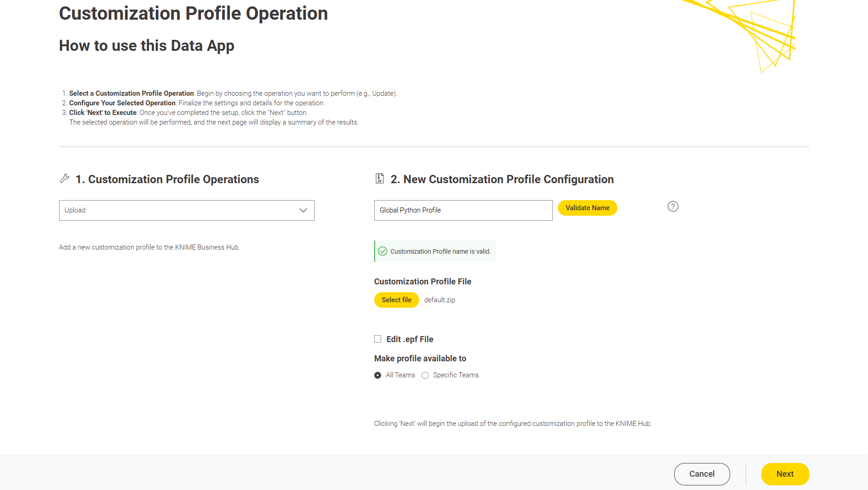Click Next to start the upload
The width and height of the screenshot is (868, 490).
coord(785,474)
